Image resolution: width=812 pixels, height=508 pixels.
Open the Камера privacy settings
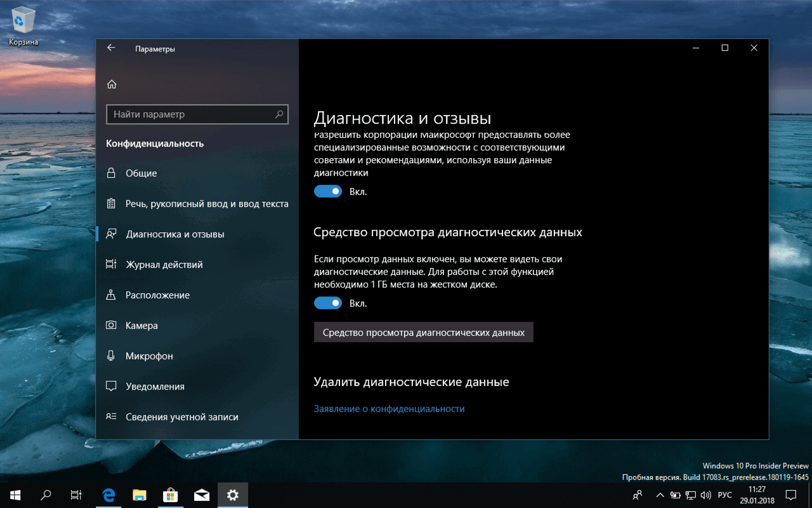(x=197, y=326)
